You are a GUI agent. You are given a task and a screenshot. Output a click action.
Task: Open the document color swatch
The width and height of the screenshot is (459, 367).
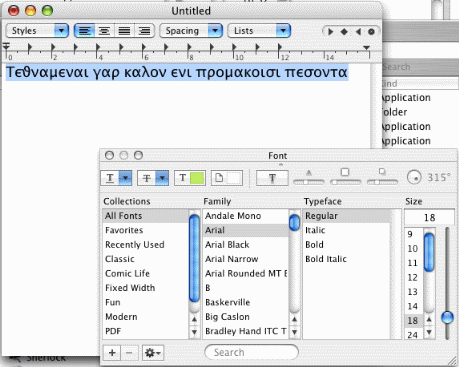tap(227, 178)
